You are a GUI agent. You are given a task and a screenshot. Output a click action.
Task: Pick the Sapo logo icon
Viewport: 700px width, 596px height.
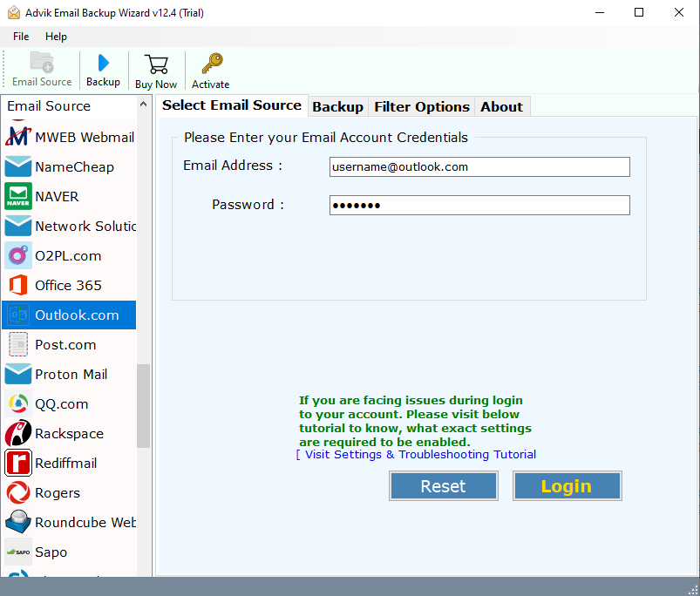pyautogui.click(x=17, y=552)
